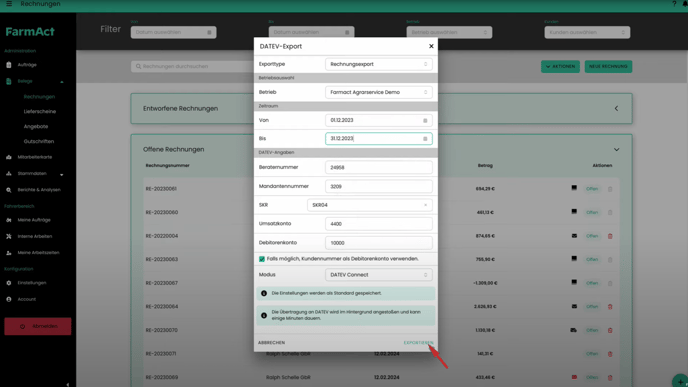688x387 pixels.
Task: Collapse the Offene Rechnungen section
Action: pos(616,150)
